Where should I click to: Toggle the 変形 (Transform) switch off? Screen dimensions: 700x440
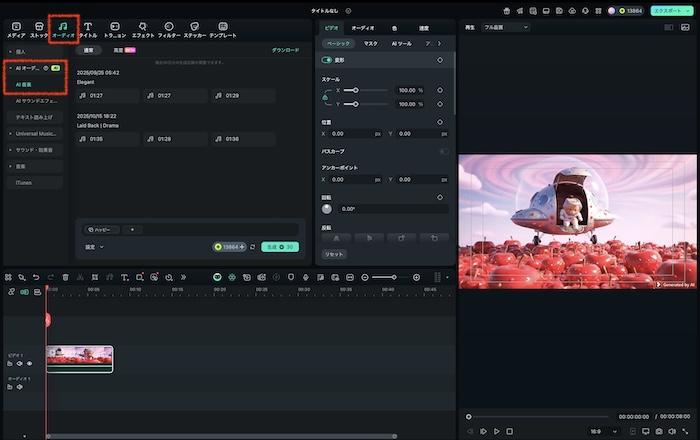tap(327, 60)
